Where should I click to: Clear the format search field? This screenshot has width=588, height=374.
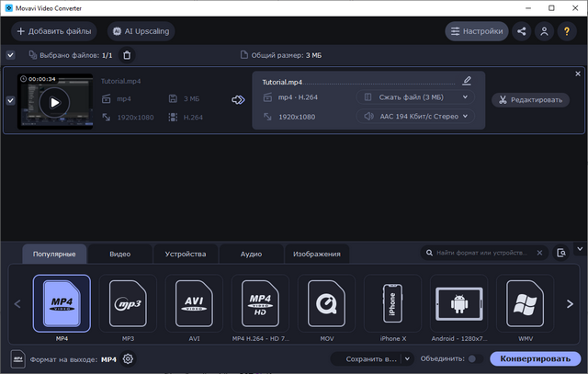pyautogui.click(x=539, y=253)
